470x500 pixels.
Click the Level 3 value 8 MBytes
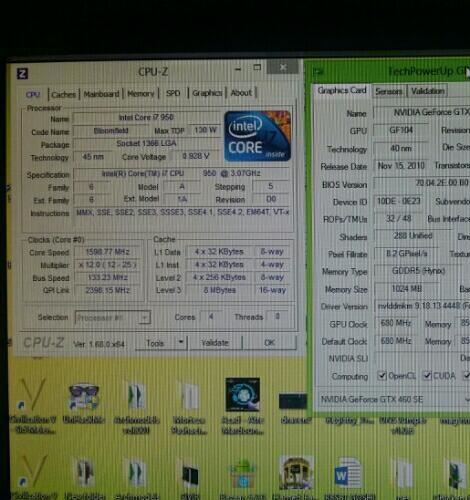tap(219, 290)
